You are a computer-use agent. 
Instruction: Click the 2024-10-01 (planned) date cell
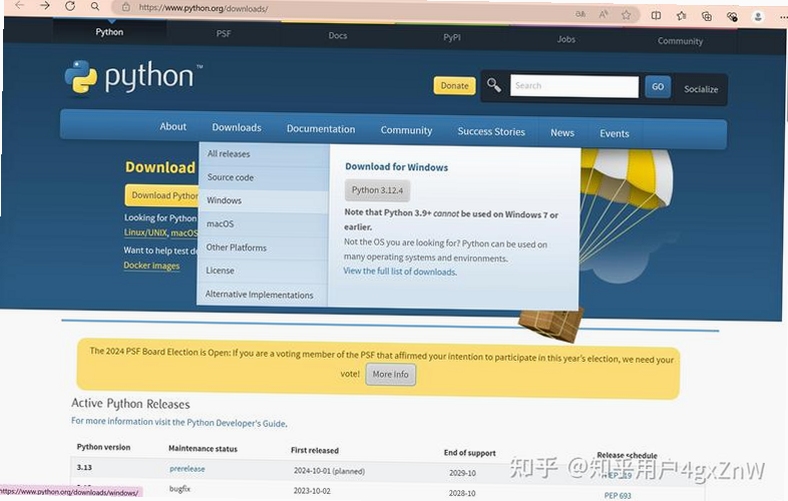(329, 471)
